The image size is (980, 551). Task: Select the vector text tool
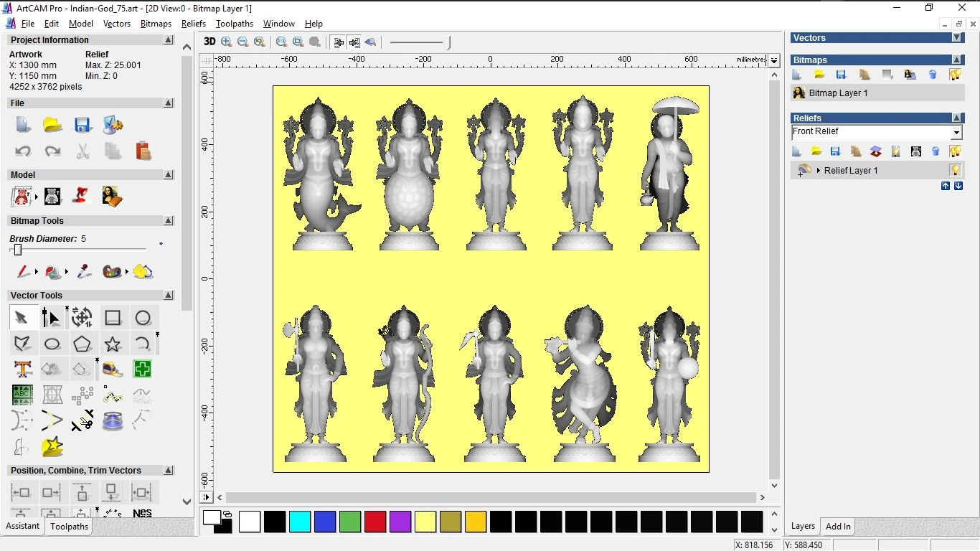[22, 369]
